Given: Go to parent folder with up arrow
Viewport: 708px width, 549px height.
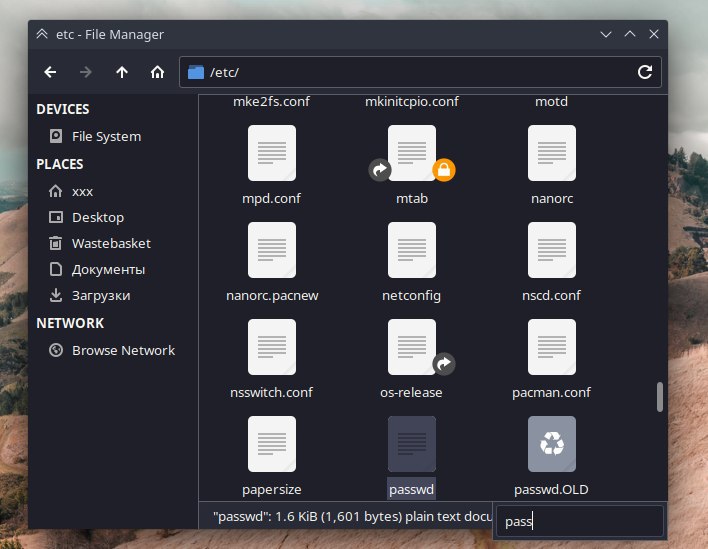Looking at the screenshot, I should coord(121,72).
